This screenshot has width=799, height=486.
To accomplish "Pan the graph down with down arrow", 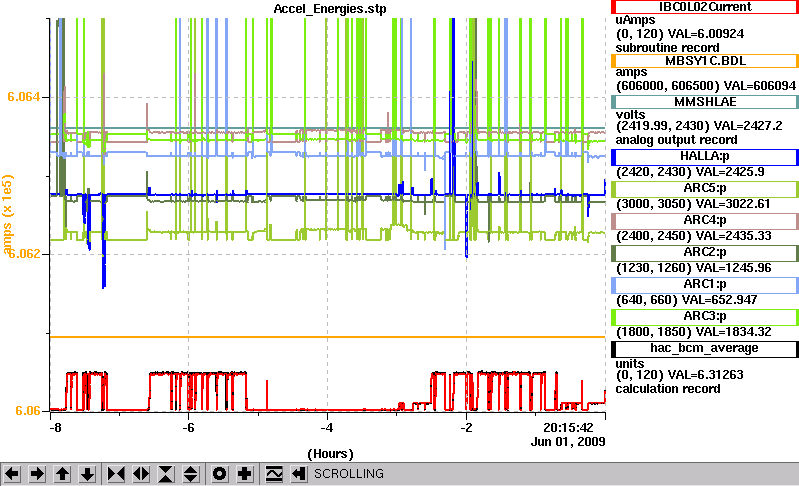I will [x=87, y=474].
